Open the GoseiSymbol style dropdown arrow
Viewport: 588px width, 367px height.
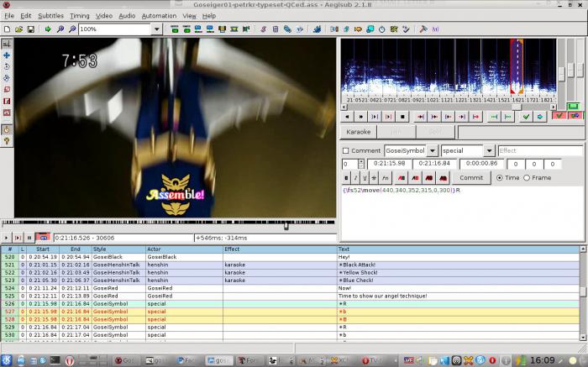tap(433, 150)
